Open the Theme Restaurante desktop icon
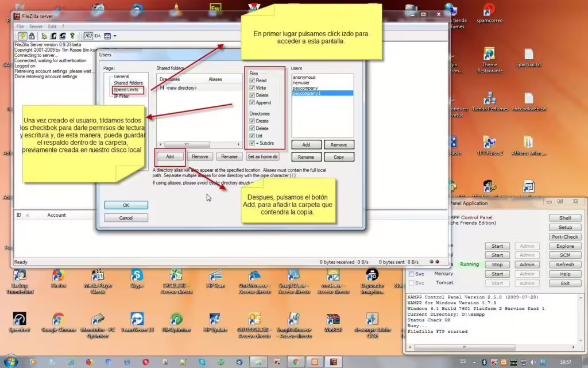Screen dimensions: 588x368 [x=489, y=60]
